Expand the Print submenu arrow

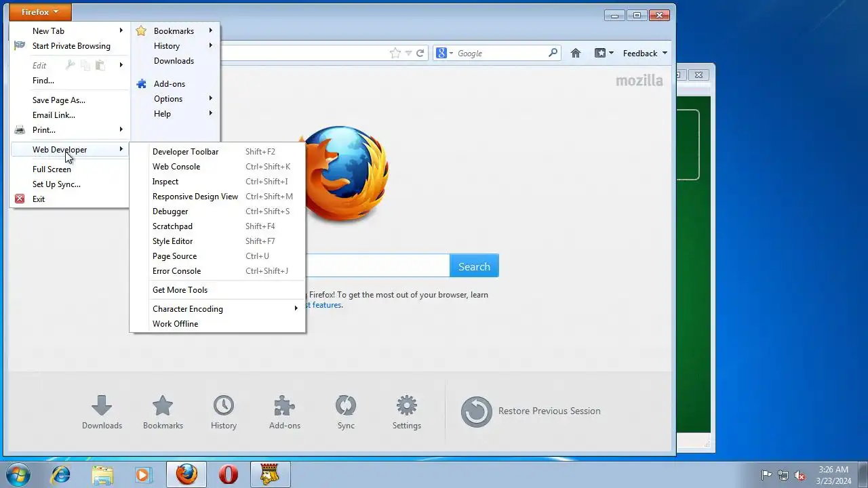[121, 130]
